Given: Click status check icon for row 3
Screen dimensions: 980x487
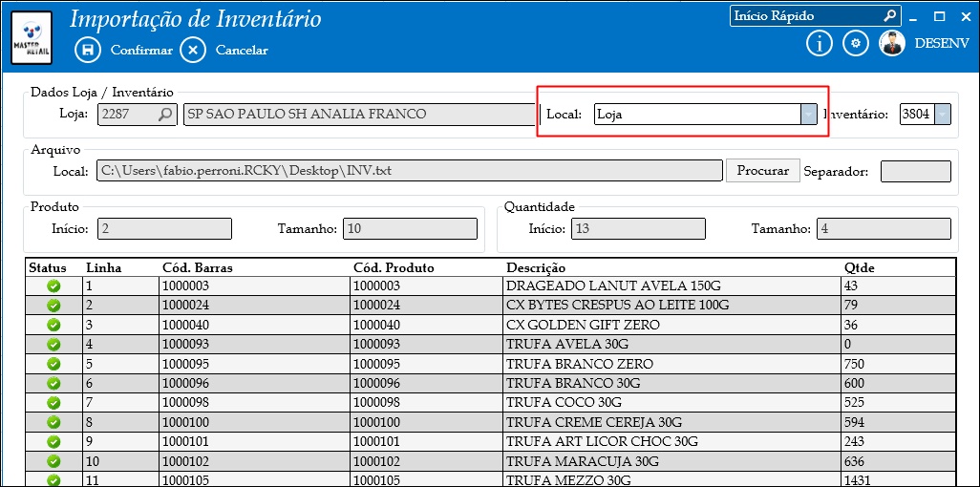Looking at the screenshot, I should (53, 325).
